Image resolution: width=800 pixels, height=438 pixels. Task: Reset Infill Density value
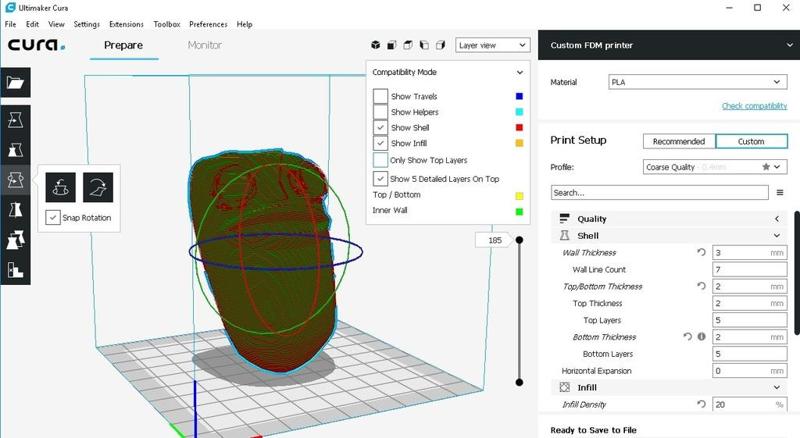[x=701, y=404]
